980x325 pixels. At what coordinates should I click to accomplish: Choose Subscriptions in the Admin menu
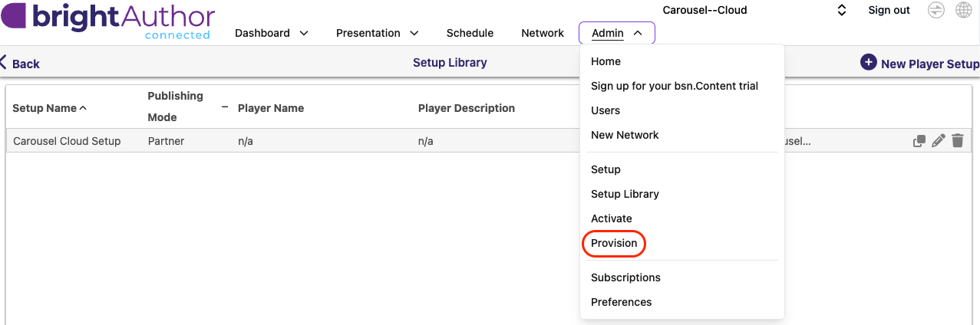[625, 277]
